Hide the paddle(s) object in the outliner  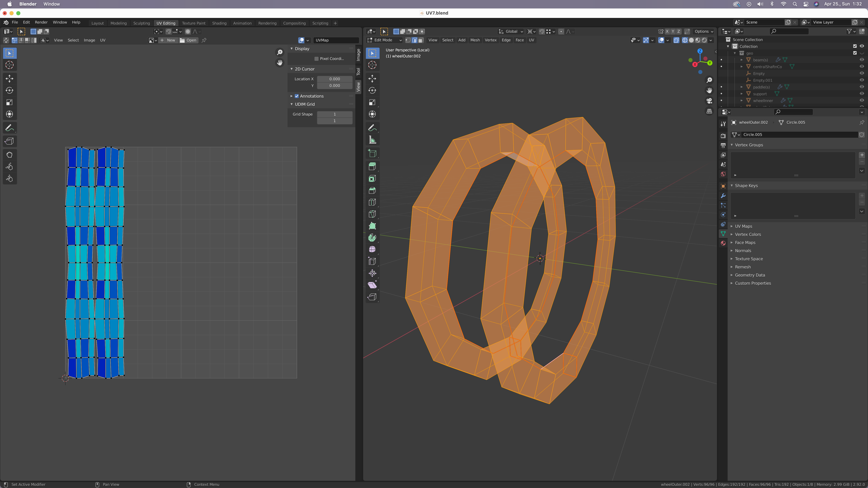point(862,87)
